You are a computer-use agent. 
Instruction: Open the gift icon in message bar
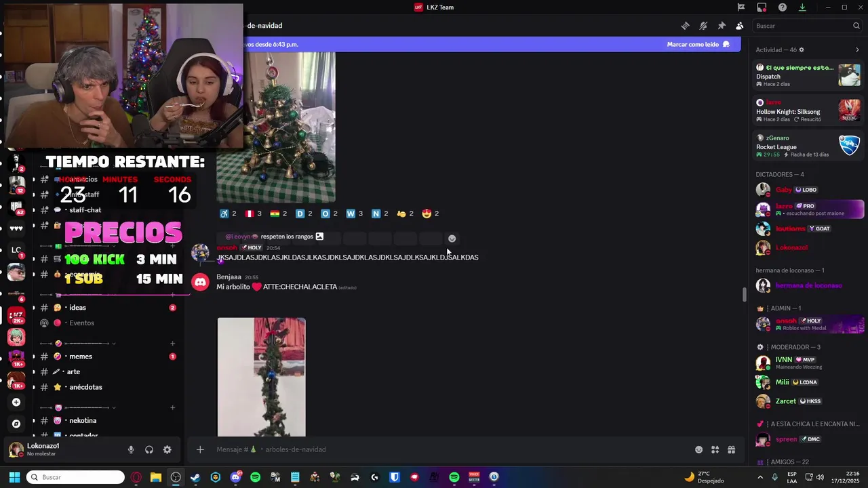coord(731,449)
